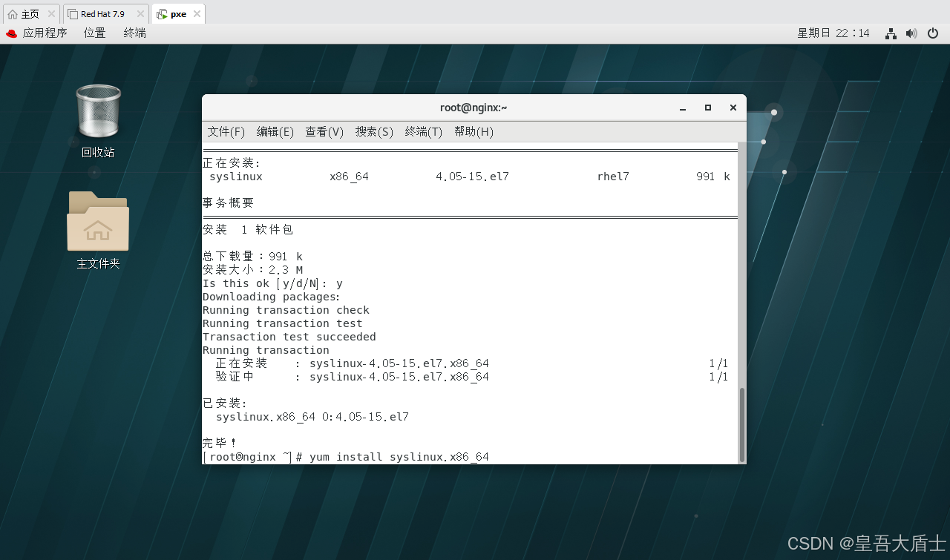Open the terminal 编辑(E) menu
The height and width of the screenshot is (560, 950).
pos(275,131)
